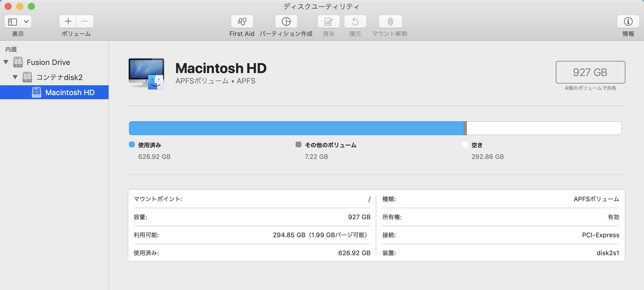This screenshot has width=644, height=290.
Task: Click the white free portion of storage bar
Action: (x=544, y=128)
